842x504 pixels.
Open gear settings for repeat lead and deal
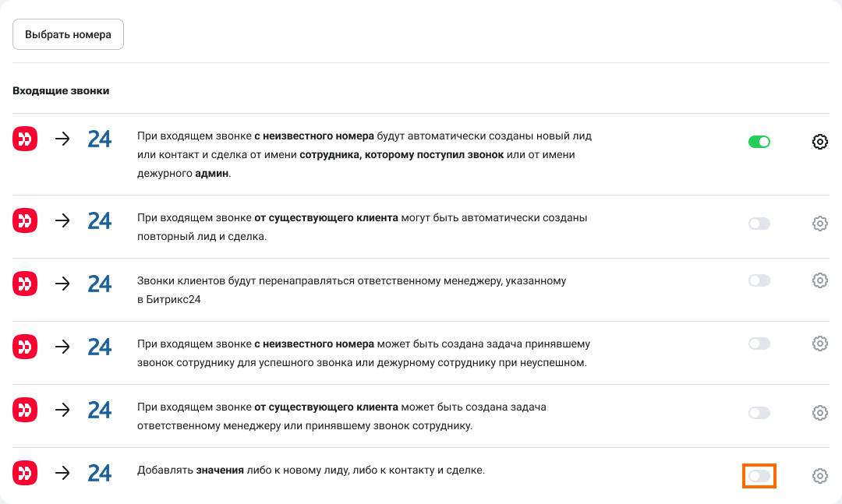click(x=819, y=224)
